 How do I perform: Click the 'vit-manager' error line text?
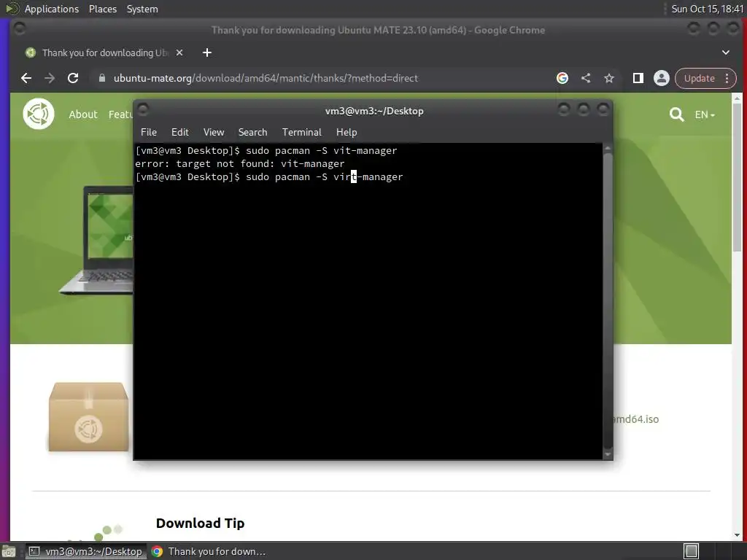pyautogui.click(x=239, y=164)
